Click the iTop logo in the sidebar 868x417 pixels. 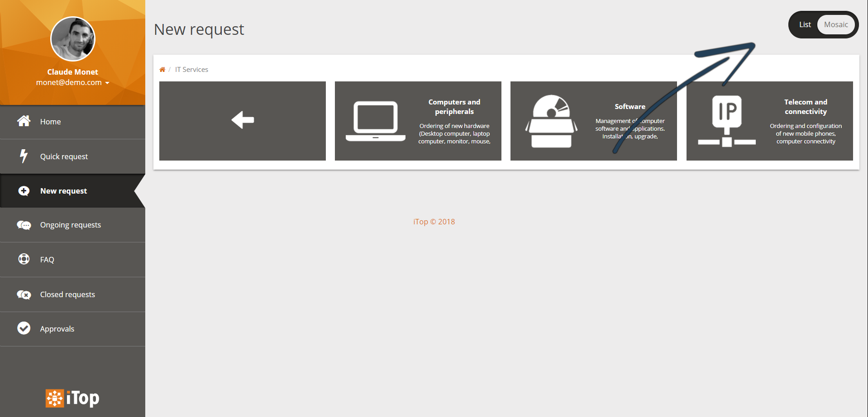(x=72, y=398)
